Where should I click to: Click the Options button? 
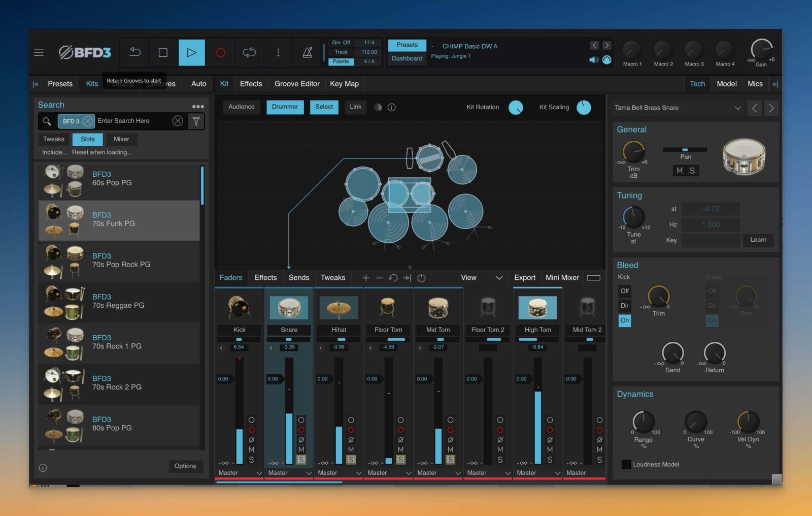(x=185, y=466)
